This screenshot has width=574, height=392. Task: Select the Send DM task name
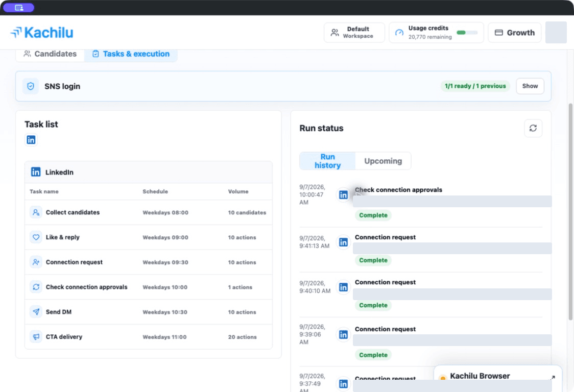pyautogui.click(x=59, y=312)
